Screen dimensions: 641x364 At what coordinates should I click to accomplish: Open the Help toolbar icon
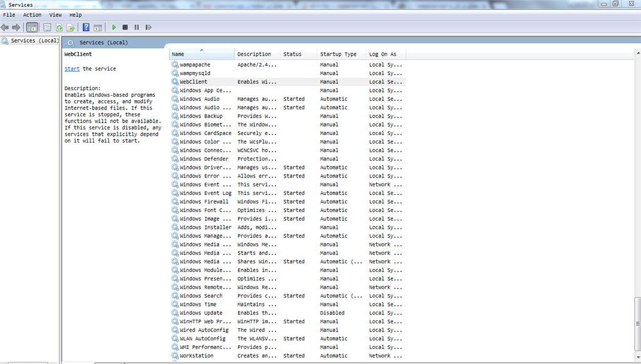86,28
